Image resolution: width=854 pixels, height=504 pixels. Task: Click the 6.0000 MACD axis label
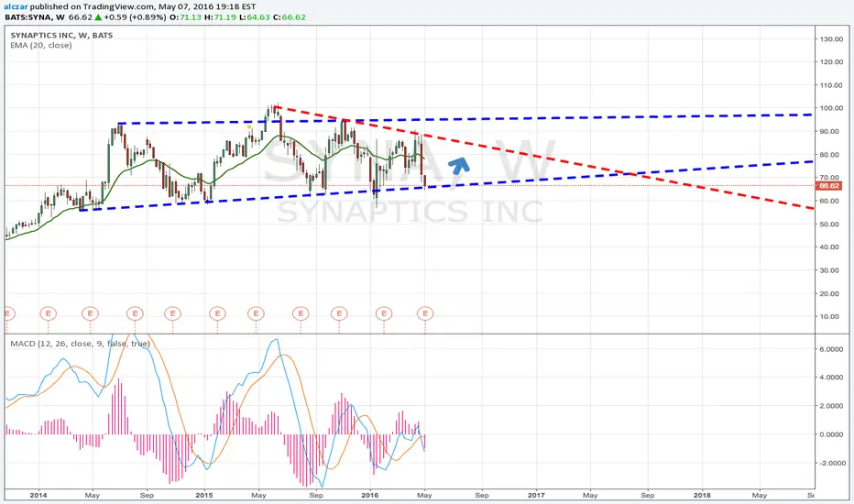point(833,349)
